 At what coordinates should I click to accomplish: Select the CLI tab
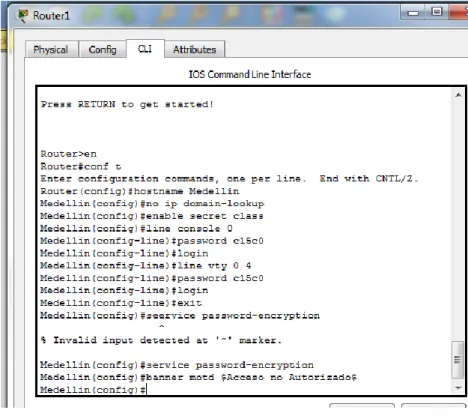click(x=145, y=49)
